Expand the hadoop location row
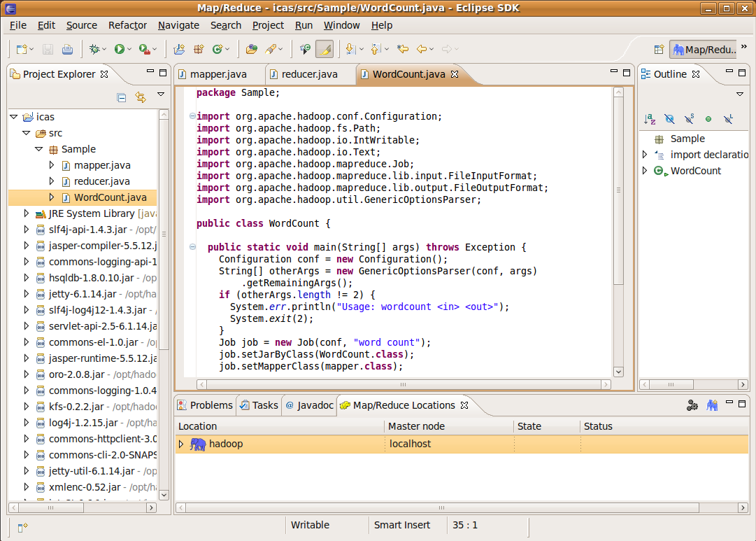This screenshot has height=541, width=756. click(x=181, y=444)
